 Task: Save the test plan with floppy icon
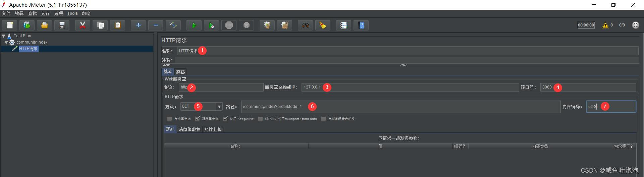pyautogui.click(x=62, y=25)
